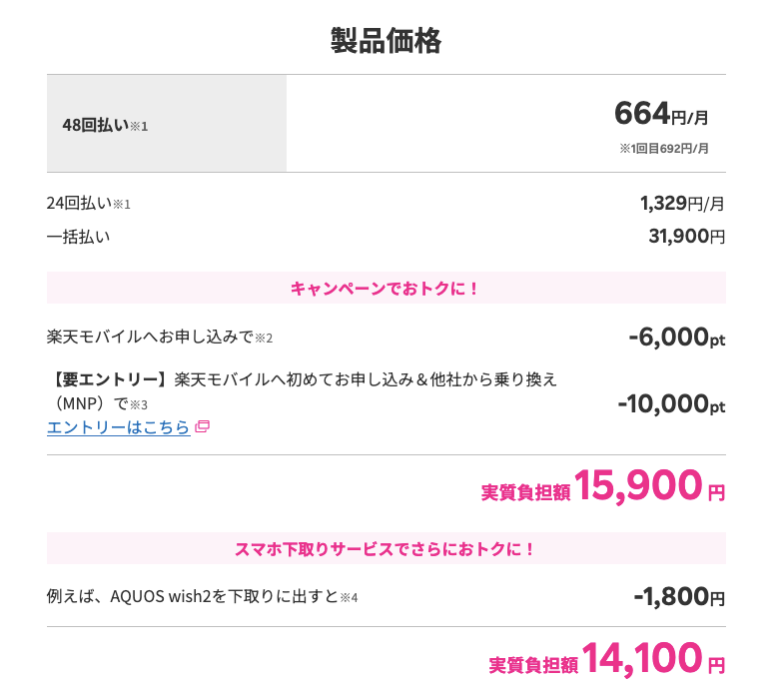Click the 製品価格 heading
Image resolution: width=784 pixels, height=691 pixels.
click(x=386, y=41)
